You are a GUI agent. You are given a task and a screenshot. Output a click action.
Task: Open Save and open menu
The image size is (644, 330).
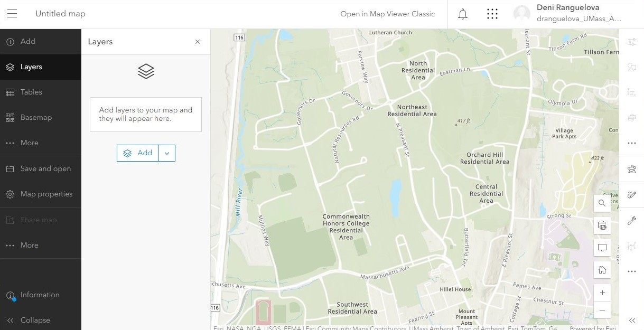pyautogui.click(x=41, y=168)
